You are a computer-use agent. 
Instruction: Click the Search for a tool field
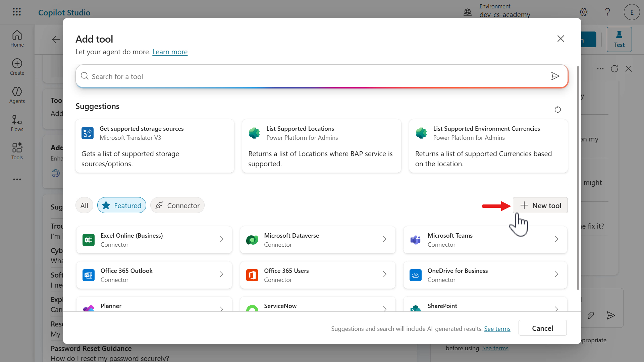pos(312,76)
